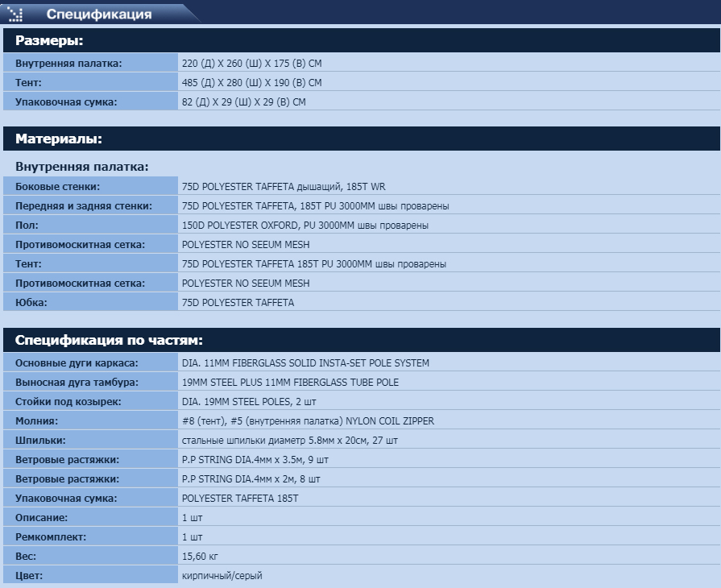Click value 220 (Д) X 260 (Ш) X 175 (В) СМ
This screenshot has height=588, width=721.
[251, 64]
